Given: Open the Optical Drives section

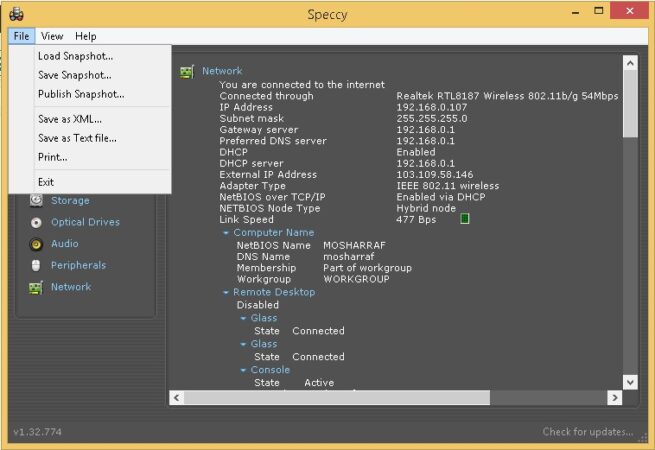Looking at the screenshot, I should (x=85, y=222).
